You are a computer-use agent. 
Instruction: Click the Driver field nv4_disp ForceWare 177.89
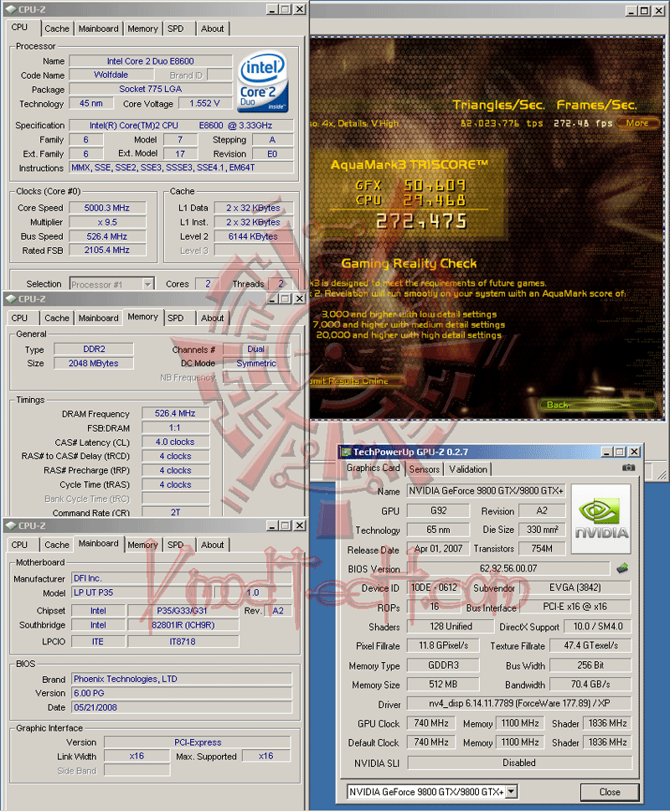[519, 703]
